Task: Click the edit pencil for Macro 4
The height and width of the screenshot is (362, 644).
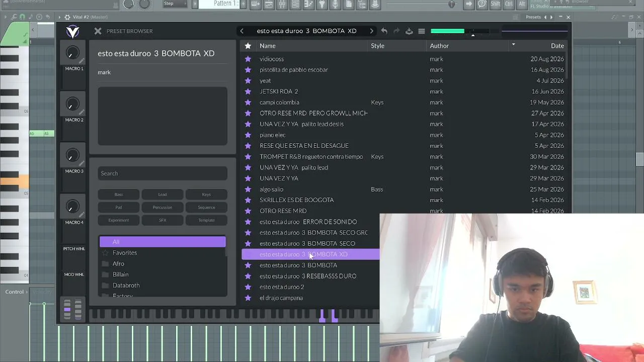Action: pyautogui.click(x=82, y=215)
